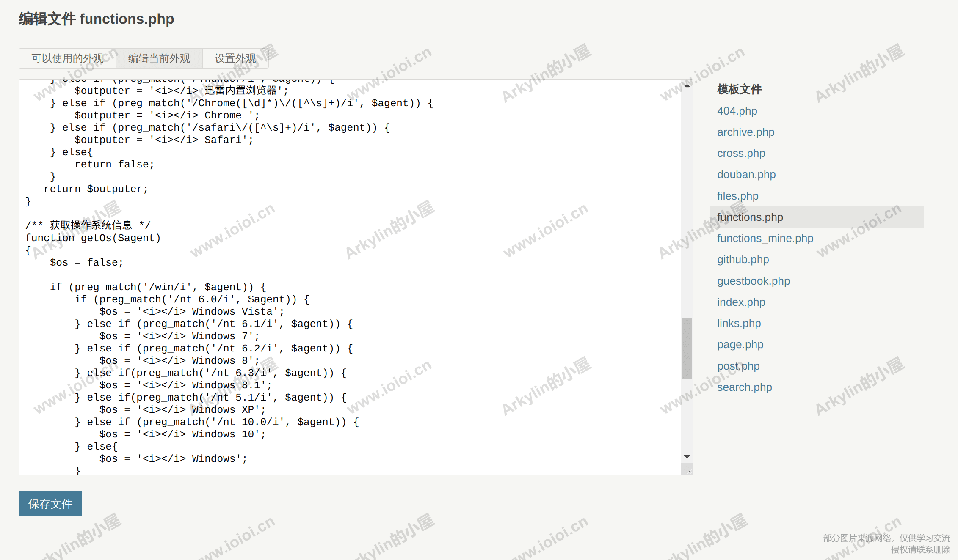
Task: Click the 'return false;' code line
Action: pyautogui.click(x=114, y=164)
